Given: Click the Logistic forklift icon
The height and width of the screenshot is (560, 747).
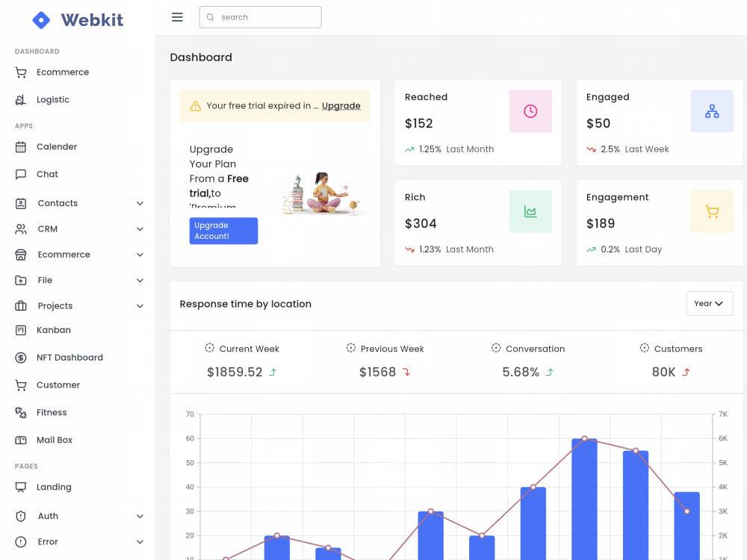Looking at the screenshot, I should click(20, 100).
